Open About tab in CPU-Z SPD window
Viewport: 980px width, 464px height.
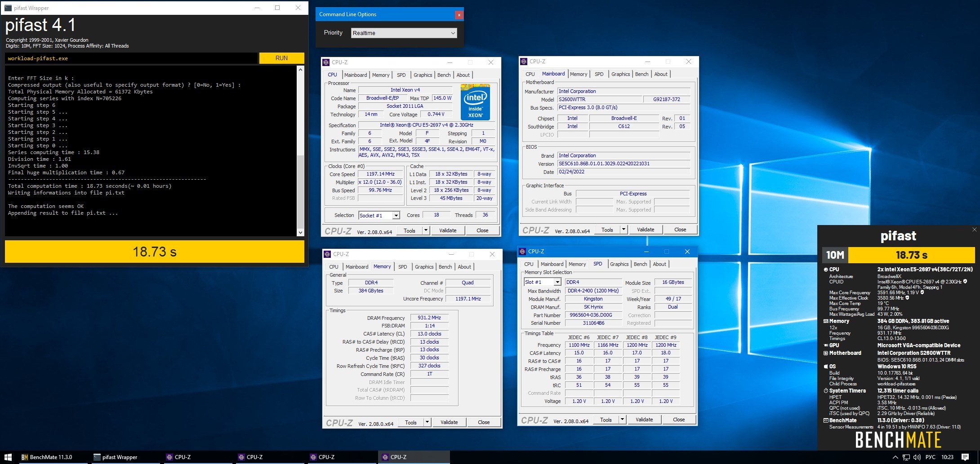[x=659, y=264]
